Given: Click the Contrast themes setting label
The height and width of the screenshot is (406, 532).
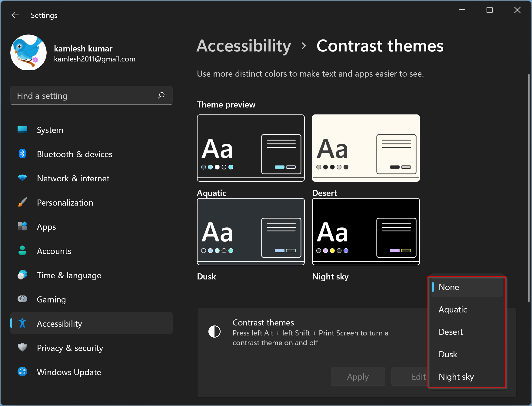Looking at the screenshot, I should coord(263,322).
